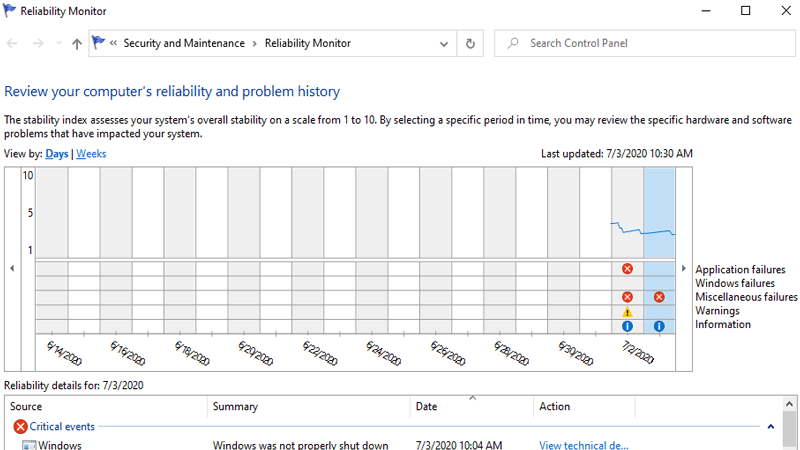Sort by the Source column header

coord(106,407)
